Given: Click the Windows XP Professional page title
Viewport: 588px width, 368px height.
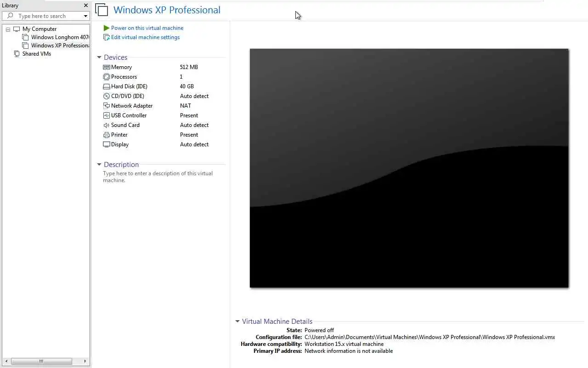Looking at the screenshot, I should coord(167,10).
